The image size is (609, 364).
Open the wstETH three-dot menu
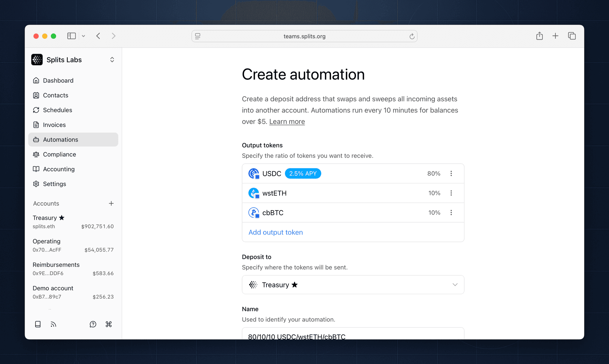tap(451, 193)
